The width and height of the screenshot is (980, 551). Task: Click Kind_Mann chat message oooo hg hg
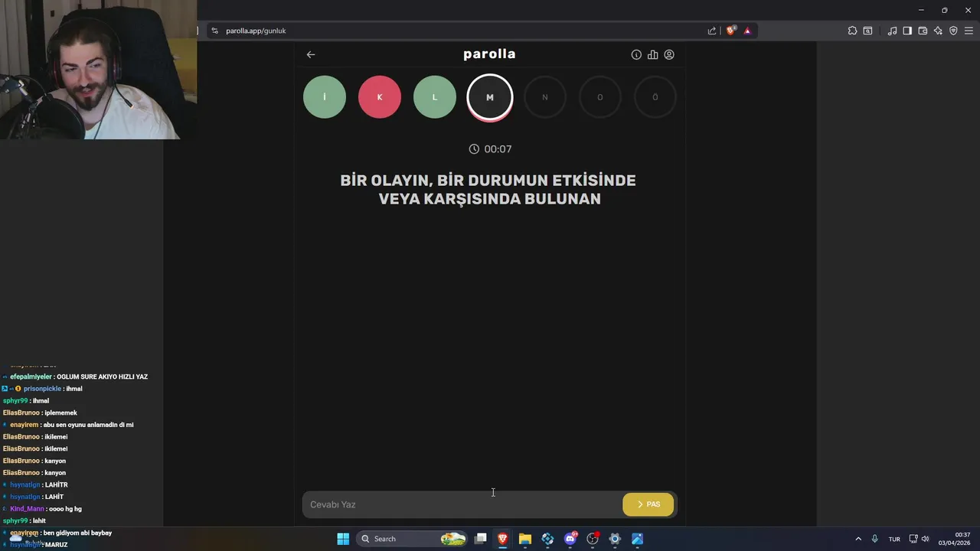point(46,509)
